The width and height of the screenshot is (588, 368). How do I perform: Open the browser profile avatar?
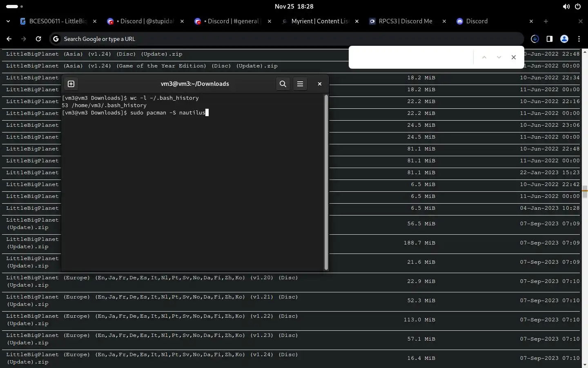tap(564, 39)
